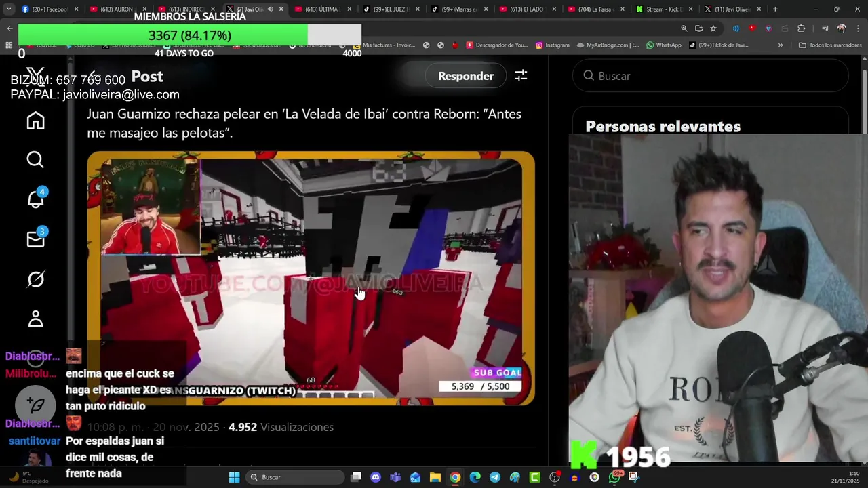Open X Notifications bell with badge 4

(35, 199)
